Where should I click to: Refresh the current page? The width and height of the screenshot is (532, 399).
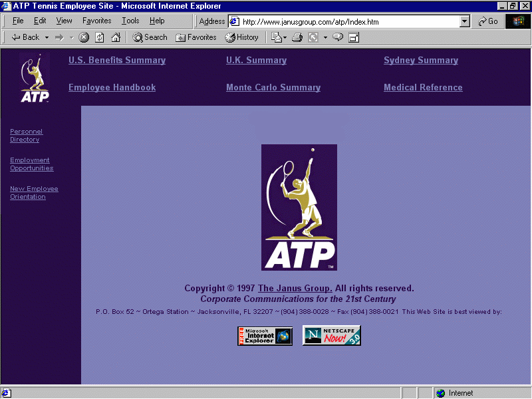click(99, 37)
